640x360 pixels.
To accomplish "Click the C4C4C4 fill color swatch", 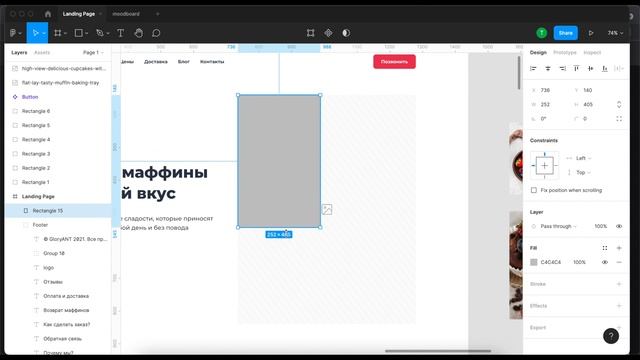I will coord(533,262).
